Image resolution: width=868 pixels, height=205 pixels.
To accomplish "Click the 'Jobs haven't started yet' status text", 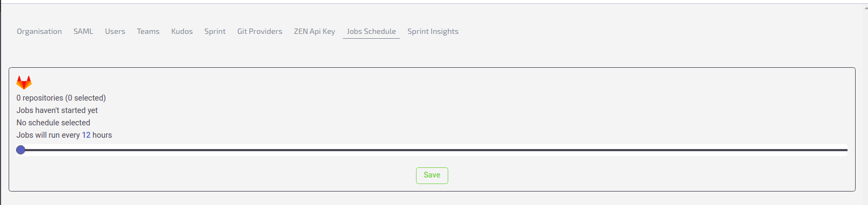I will [x=57, y=110].
